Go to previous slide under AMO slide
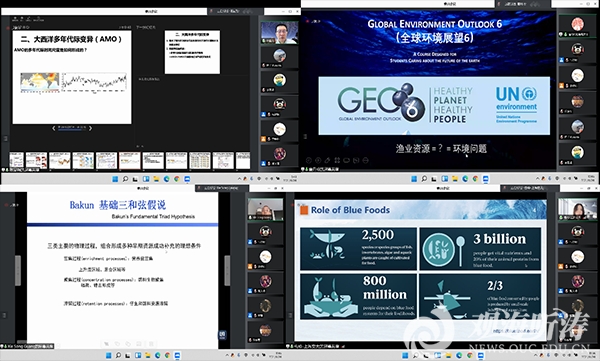Viewport: 600px width, 361px height. (x=54, y=128)
